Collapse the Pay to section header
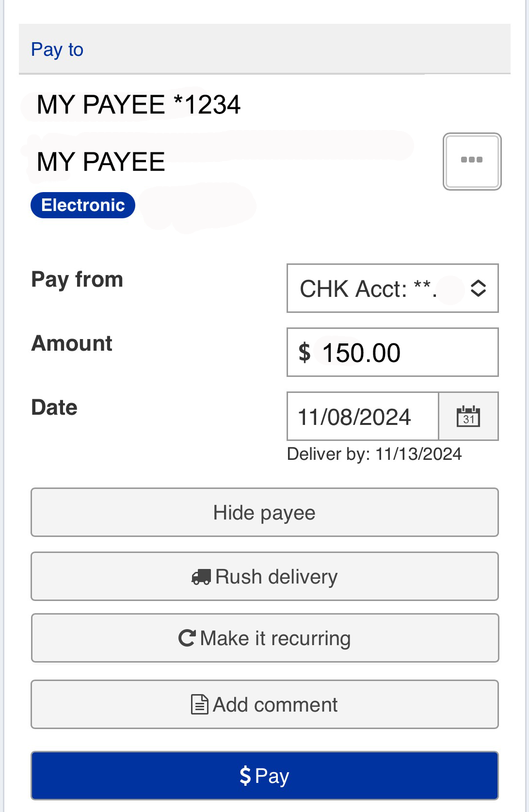529x812 pixels. coord(57,49)
